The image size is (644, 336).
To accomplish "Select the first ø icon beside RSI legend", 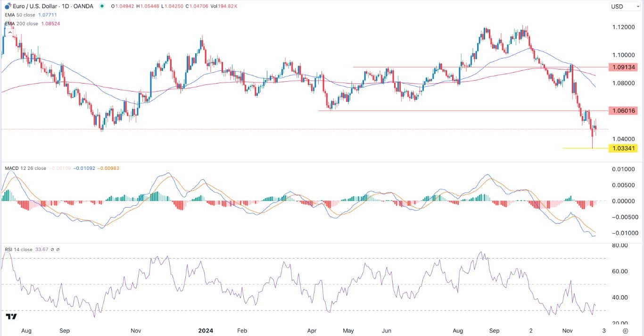I will 52,250.
